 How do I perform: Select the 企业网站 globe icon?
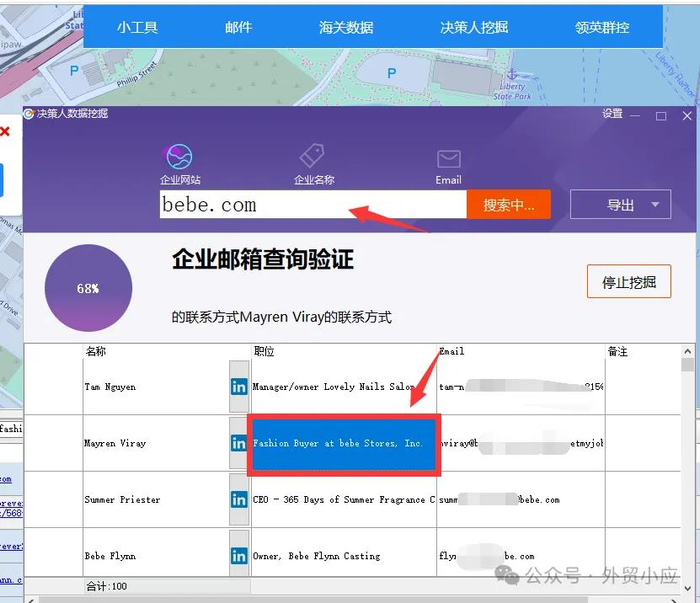pyautogui.click(x=179, y=157)
